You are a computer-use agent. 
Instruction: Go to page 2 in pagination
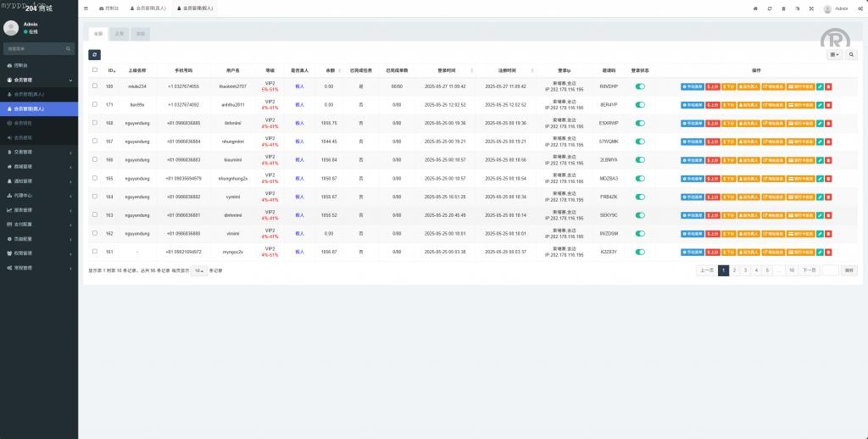coord(734,270)
